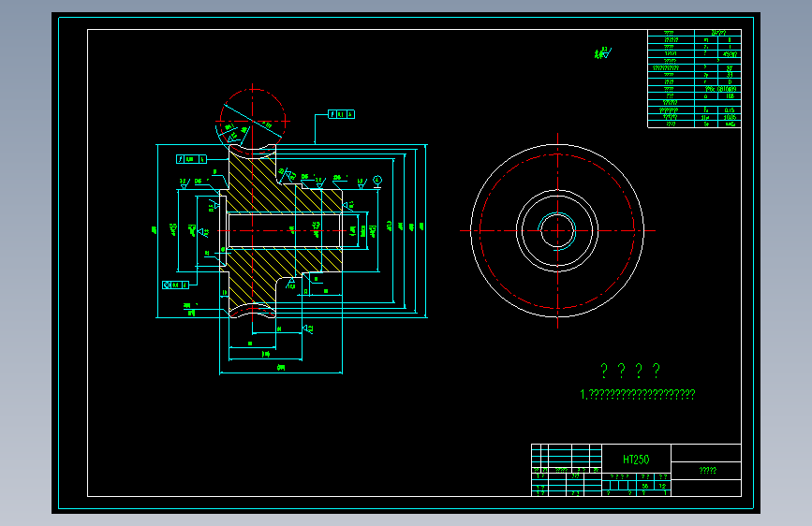Image resolution: width=812 pixels, height=526 pixels.
Task: Select note line "1.????????????????????"
Action: click(638, 395)
